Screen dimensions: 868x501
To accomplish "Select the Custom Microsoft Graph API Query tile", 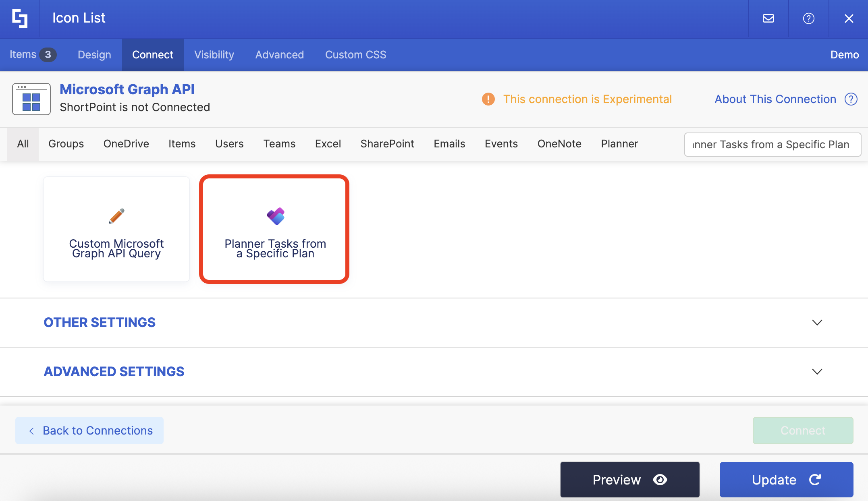I will (116, 229).
